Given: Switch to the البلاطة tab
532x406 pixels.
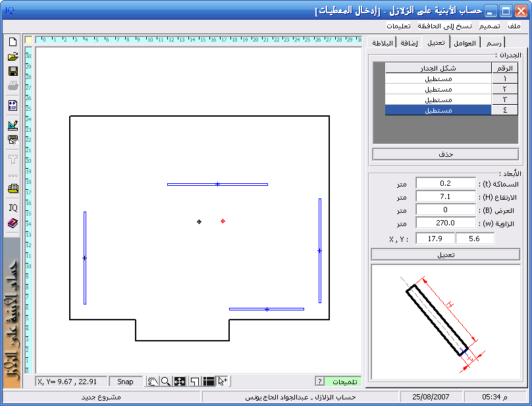Looking at the screenshot, I should (x=383, y=43).
